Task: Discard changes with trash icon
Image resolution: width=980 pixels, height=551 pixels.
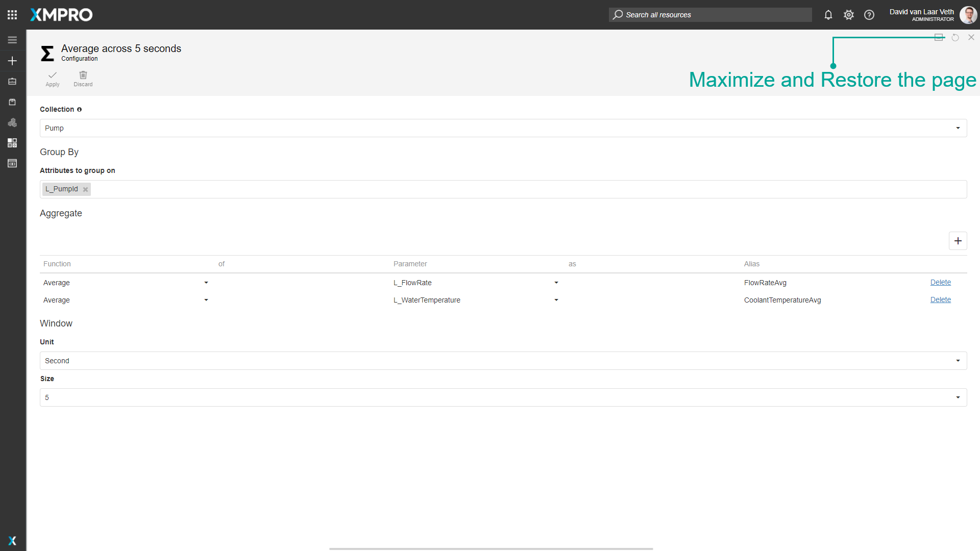Action: 83,78
